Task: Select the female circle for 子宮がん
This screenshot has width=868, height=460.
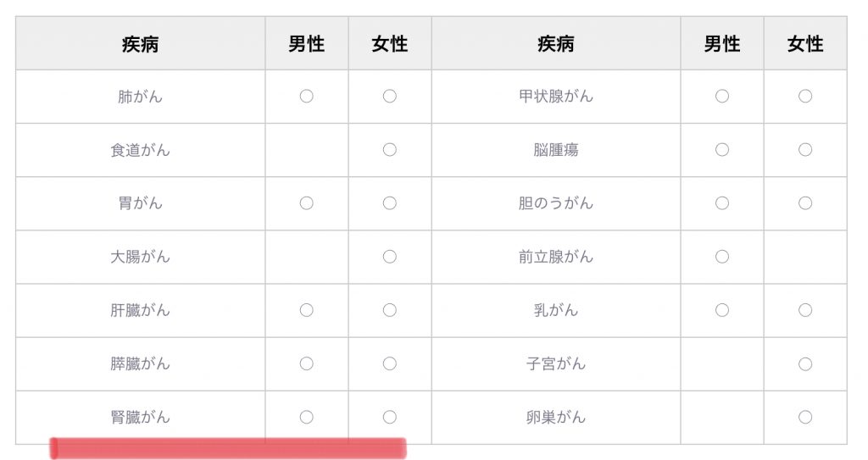Action: click(x=805, y=363)
